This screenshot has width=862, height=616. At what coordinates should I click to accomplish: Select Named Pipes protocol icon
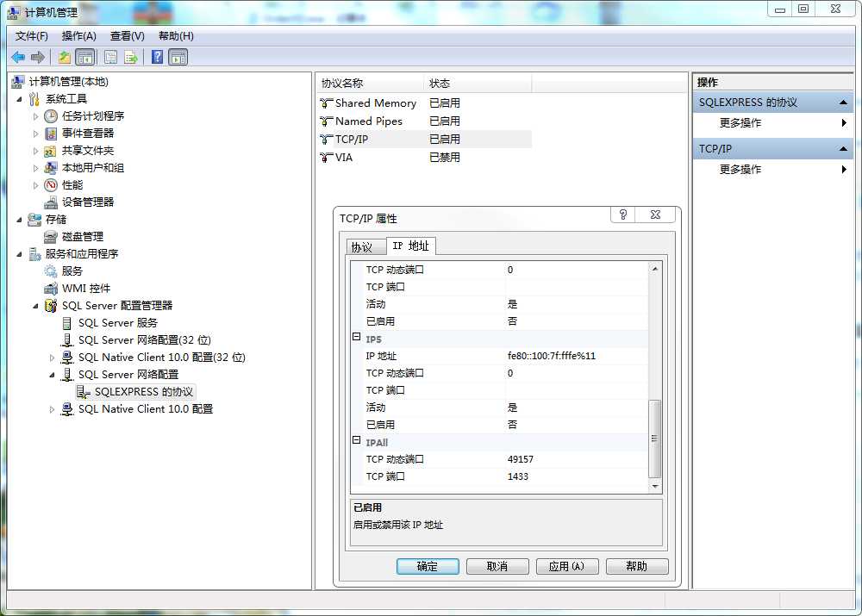pos(327,121)
